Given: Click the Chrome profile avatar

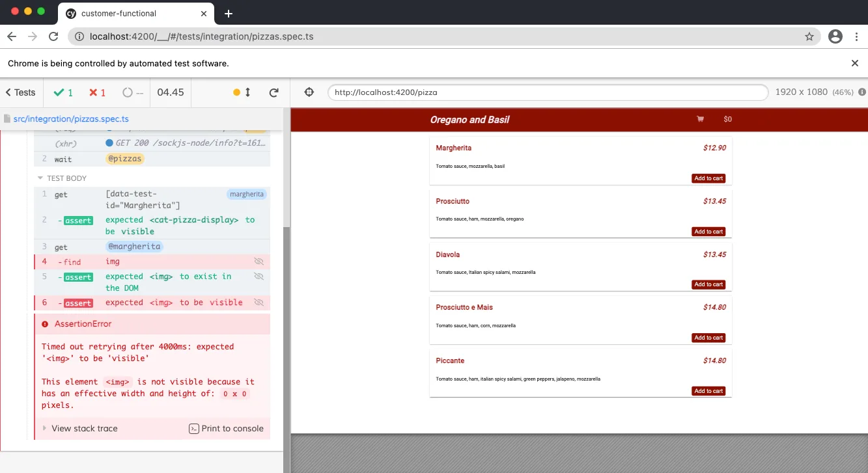Looking at the screenshot, I should point(835,36).
